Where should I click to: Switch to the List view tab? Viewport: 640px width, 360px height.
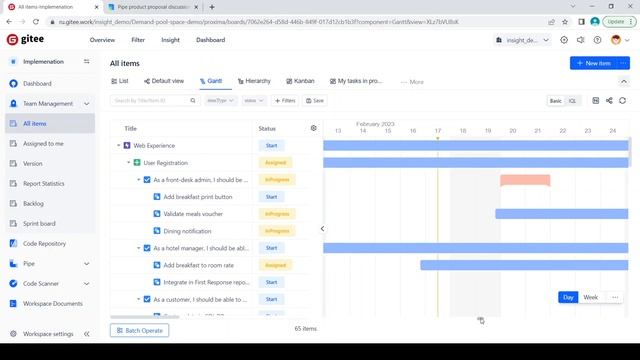point(120,81)
